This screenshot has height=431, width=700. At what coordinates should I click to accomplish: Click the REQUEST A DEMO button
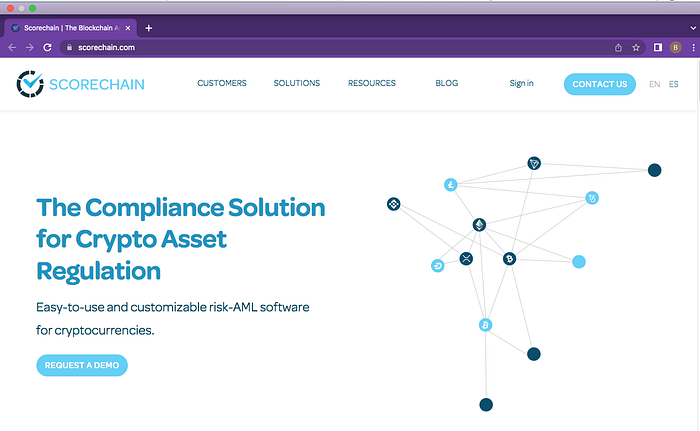pyautogui.click(x=82, y=365)
